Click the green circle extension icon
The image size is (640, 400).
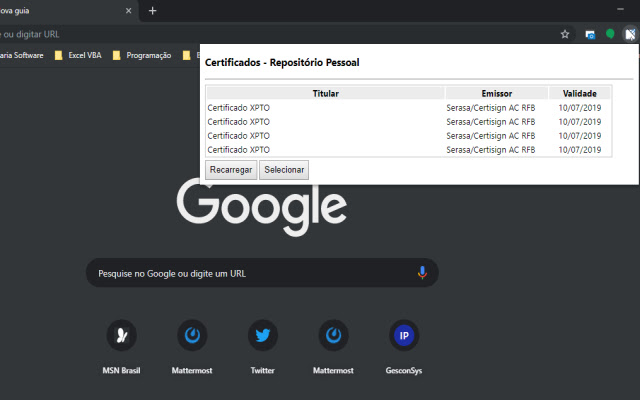pyautogui.click(x=610, y=34)
